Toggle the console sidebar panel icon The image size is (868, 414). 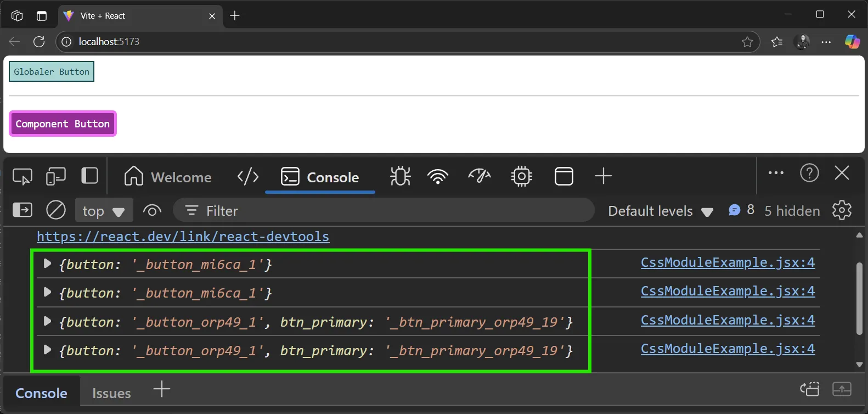click(22, 210)
